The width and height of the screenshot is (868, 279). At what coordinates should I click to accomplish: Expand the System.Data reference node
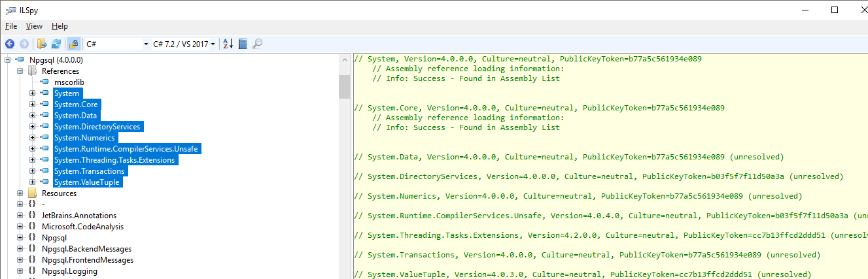[32, 116]
